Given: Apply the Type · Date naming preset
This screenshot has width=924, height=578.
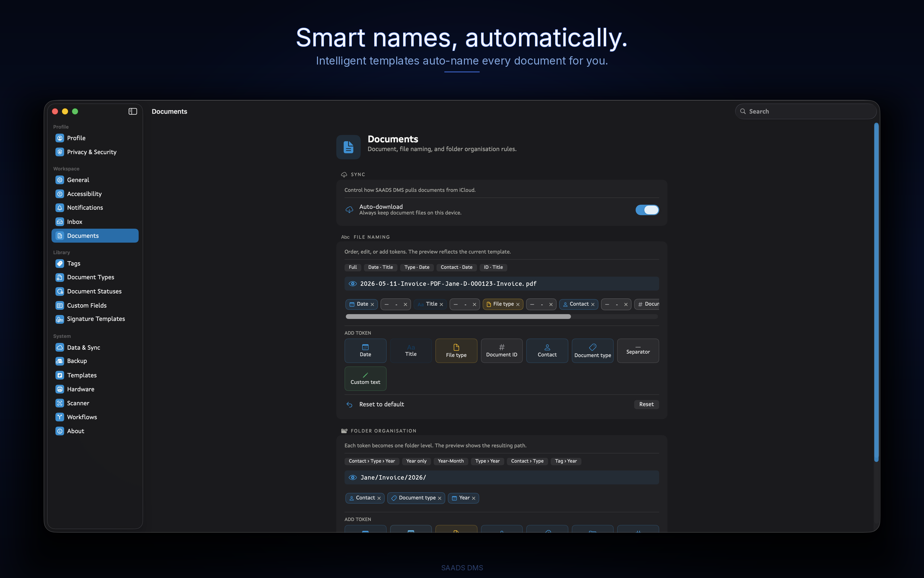Looking at the screenshot, I should (x=417, y=267).
